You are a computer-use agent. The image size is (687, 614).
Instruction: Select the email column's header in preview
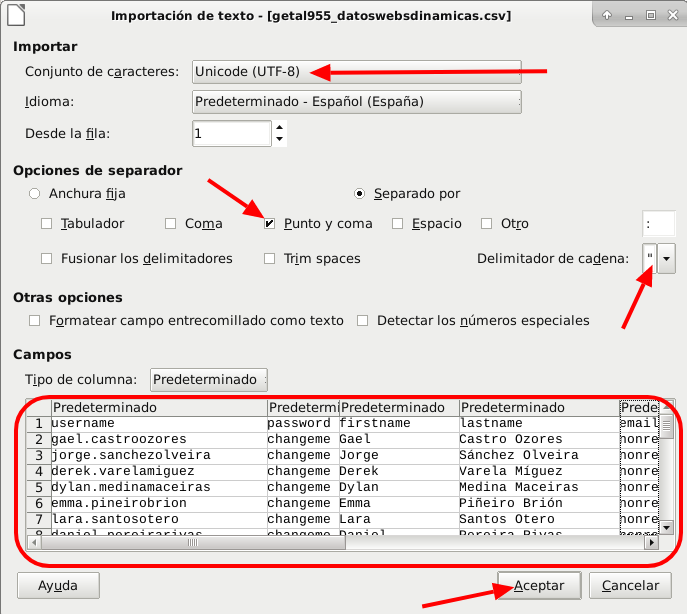(x=639, y=408)
